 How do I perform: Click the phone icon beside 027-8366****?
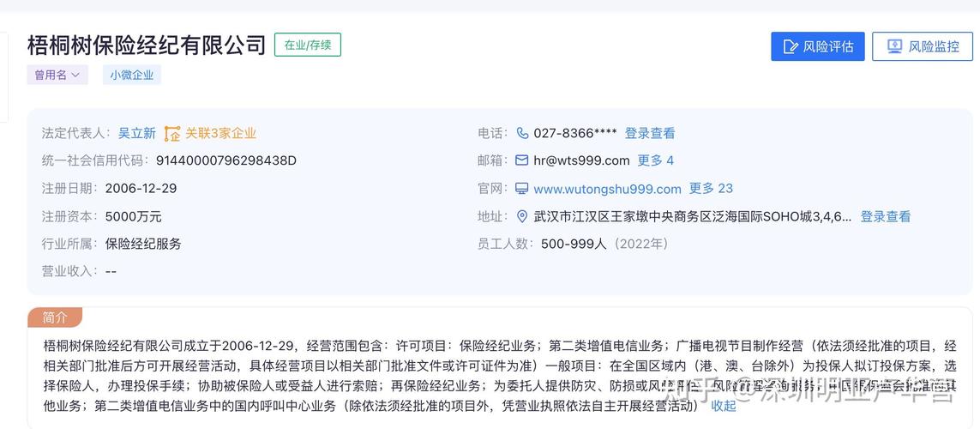point(522,133)
